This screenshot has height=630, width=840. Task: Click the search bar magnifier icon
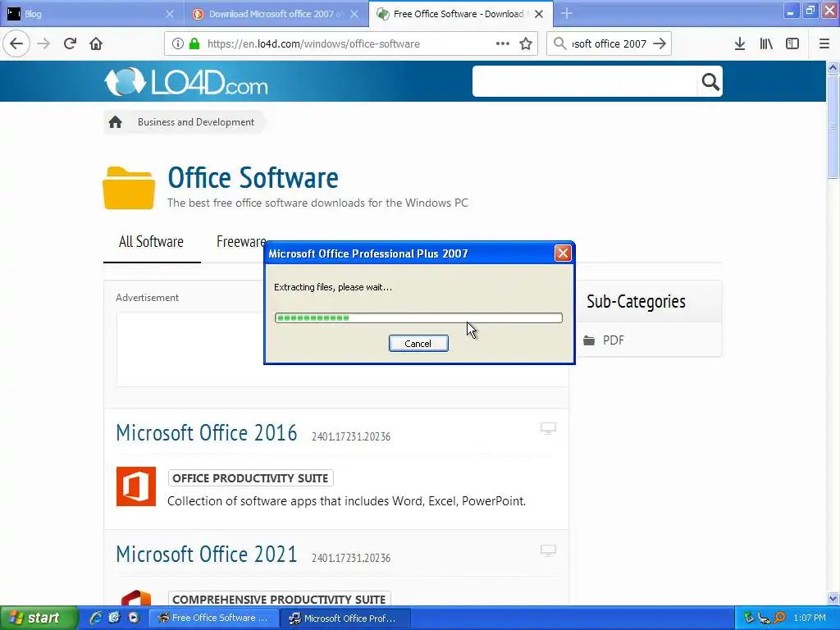tap(559, 43)
